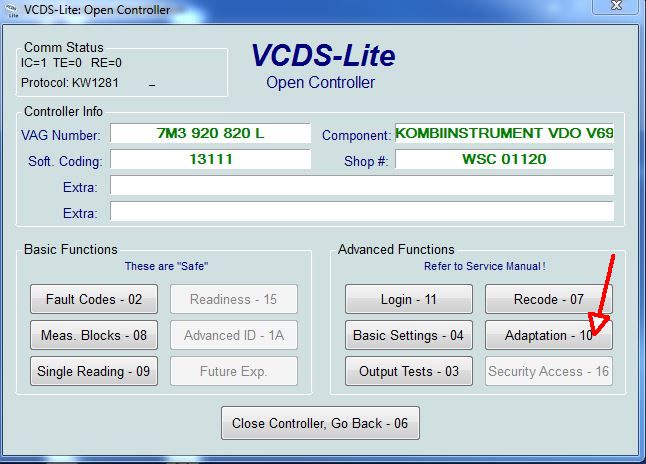Click the greyed Future Exp. button
This screenshot has height=464, width=646.
pyautogui.click(x=234, y=371)
